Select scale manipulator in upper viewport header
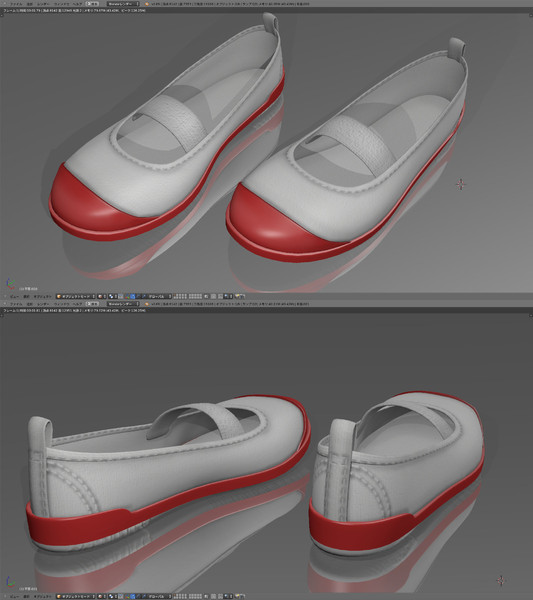 (x=144, y=296)
